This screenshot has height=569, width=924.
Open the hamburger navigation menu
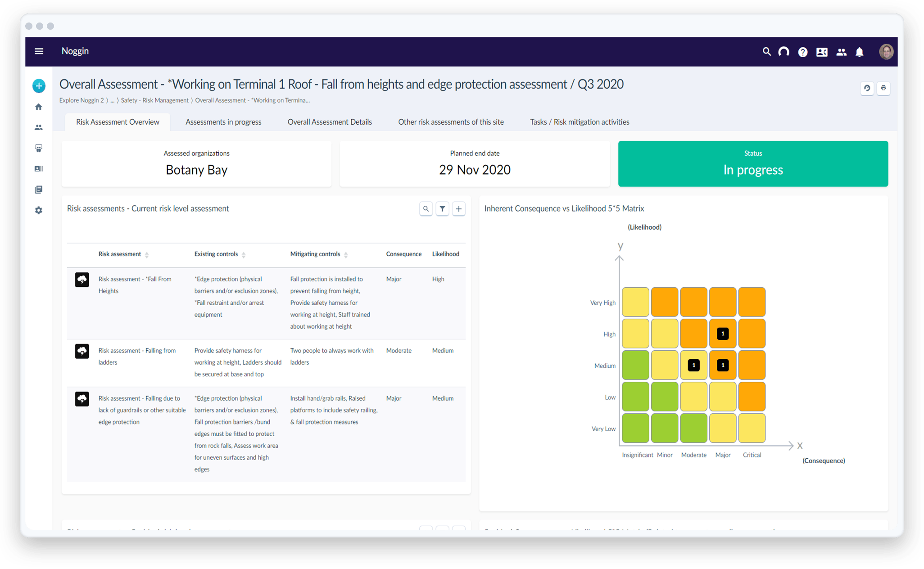point(39,51)
